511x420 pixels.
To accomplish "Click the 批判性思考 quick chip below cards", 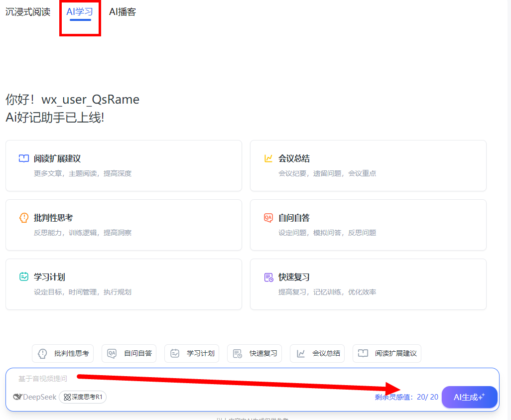I will (65, 353).
